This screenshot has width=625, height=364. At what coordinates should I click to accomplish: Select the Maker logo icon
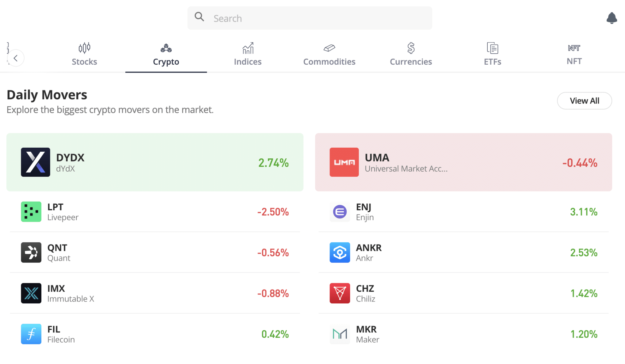[340, 334]
